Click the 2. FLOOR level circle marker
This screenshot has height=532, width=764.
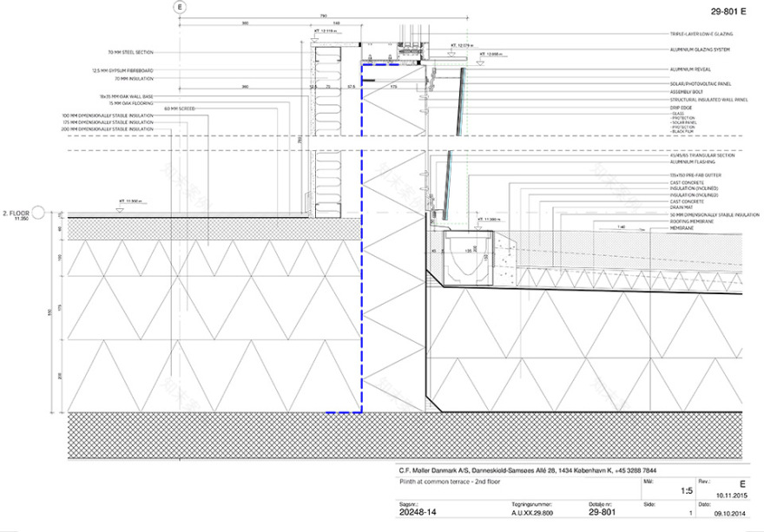[56, 212]
